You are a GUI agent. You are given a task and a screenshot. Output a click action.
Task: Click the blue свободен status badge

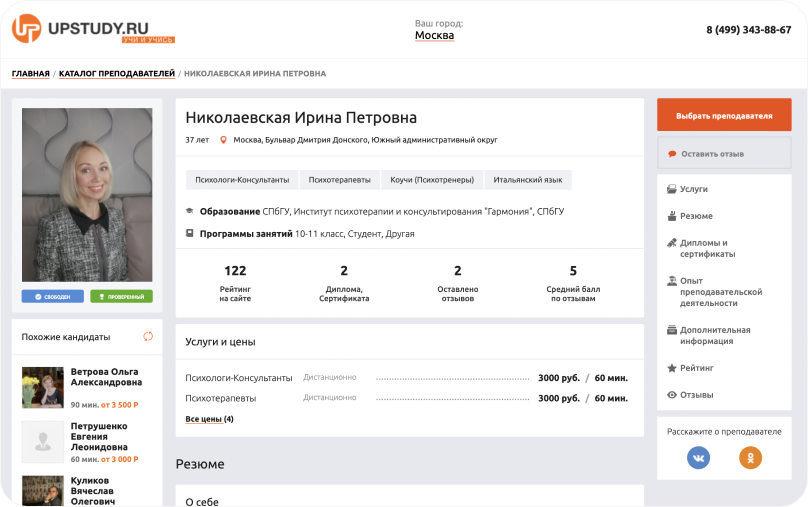pos(53,296)
